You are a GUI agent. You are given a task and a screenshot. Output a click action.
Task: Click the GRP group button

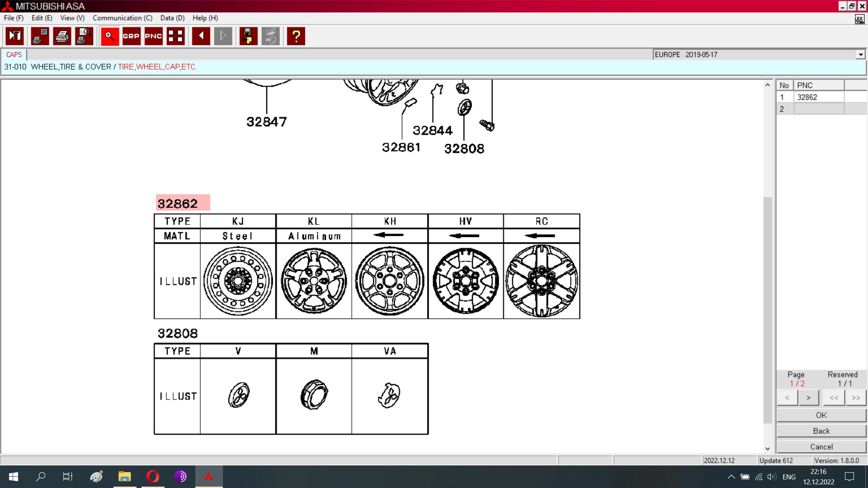[x=131, y=36]
